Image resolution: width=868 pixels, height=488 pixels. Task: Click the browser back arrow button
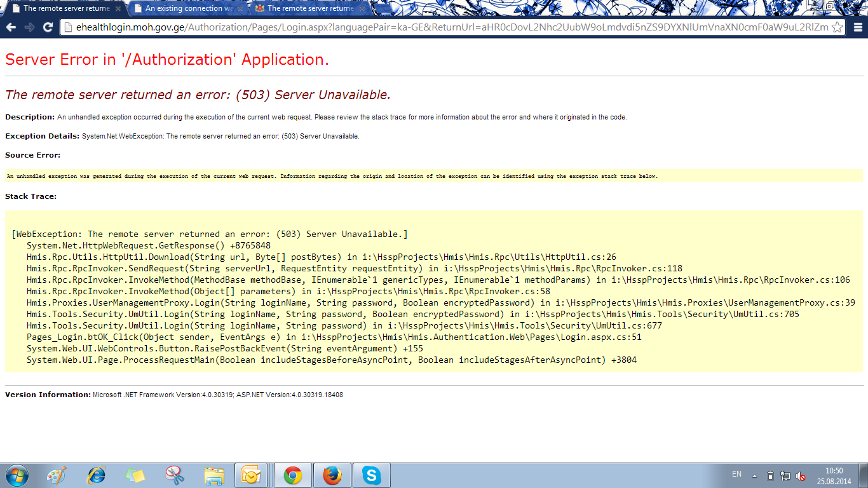pos(10,27)
